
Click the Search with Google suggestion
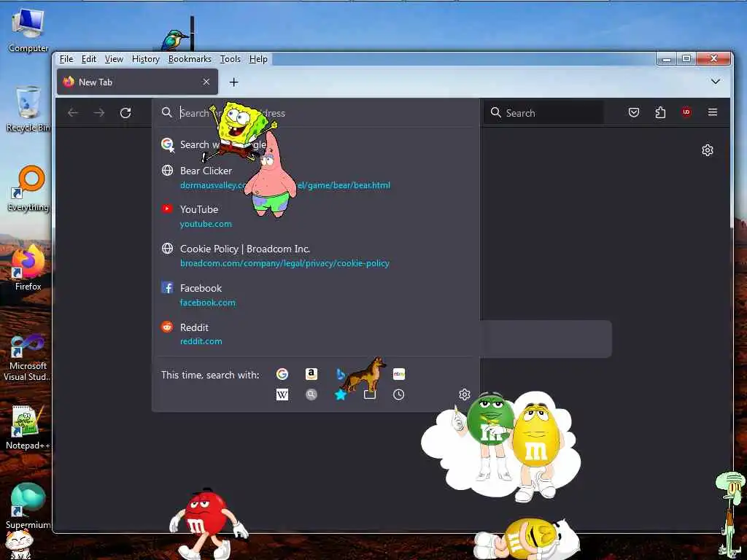(x=316, y=144)
